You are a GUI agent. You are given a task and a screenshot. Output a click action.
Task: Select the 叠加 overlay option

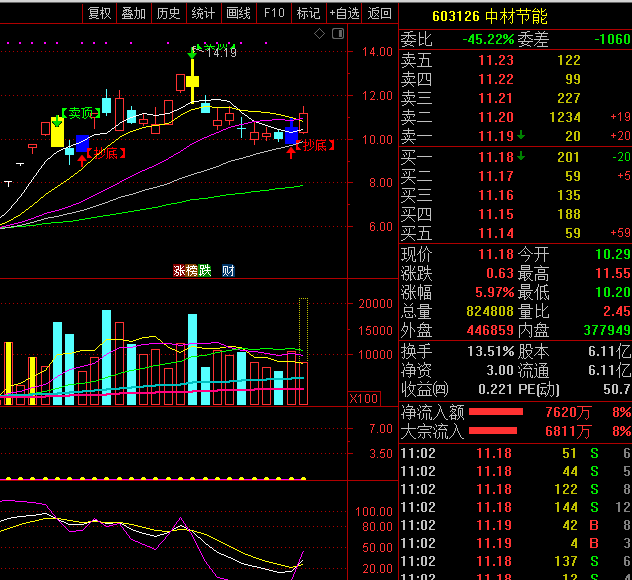(x=134, y=13)
